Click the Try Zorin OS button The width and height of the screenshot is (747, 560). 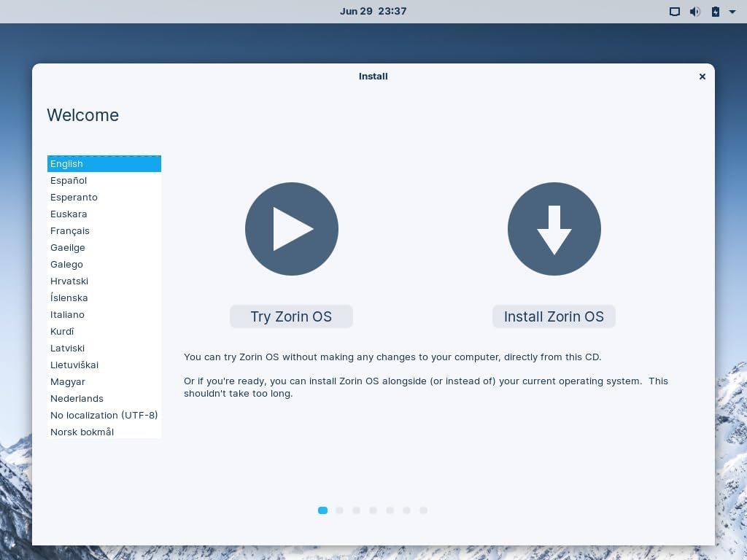click(x=291, y=316)
